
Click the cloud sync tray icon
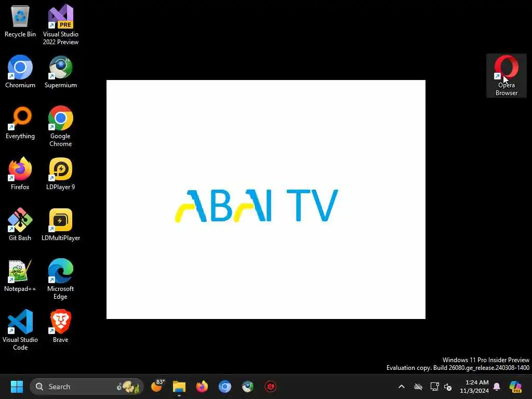[x=418, y=387]
